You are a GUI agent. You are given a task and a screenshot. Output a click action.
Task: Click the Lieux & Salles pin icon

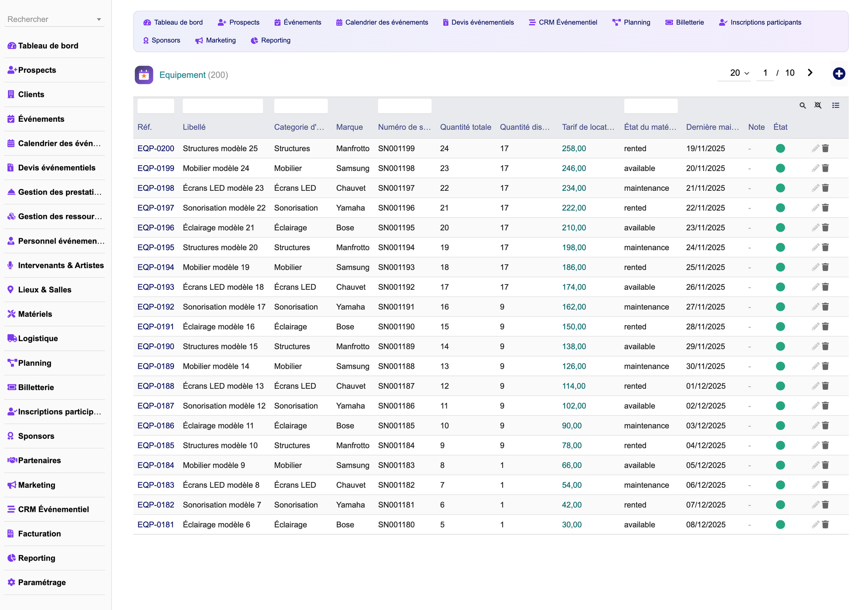click(11, 289)
